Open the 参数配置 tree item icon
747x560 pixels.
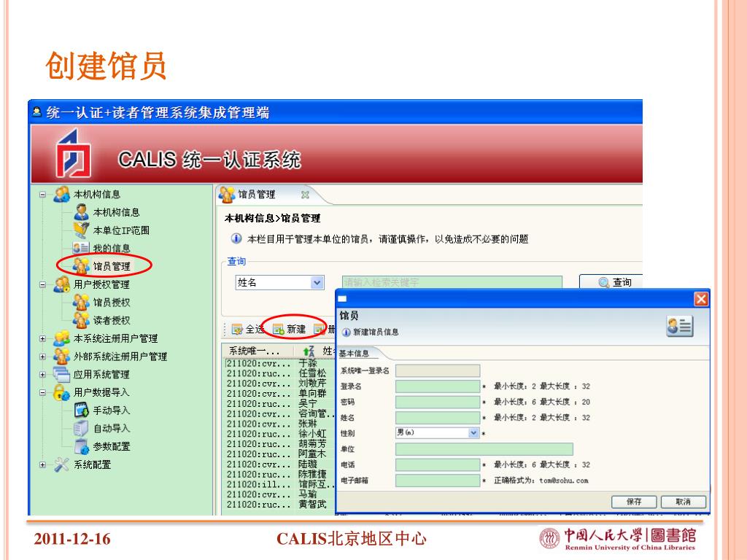[x=82, y=446]
